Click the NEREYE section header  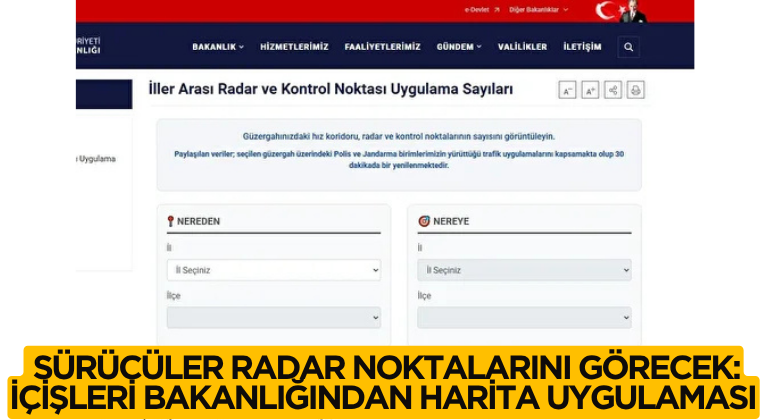coord(444,221)
